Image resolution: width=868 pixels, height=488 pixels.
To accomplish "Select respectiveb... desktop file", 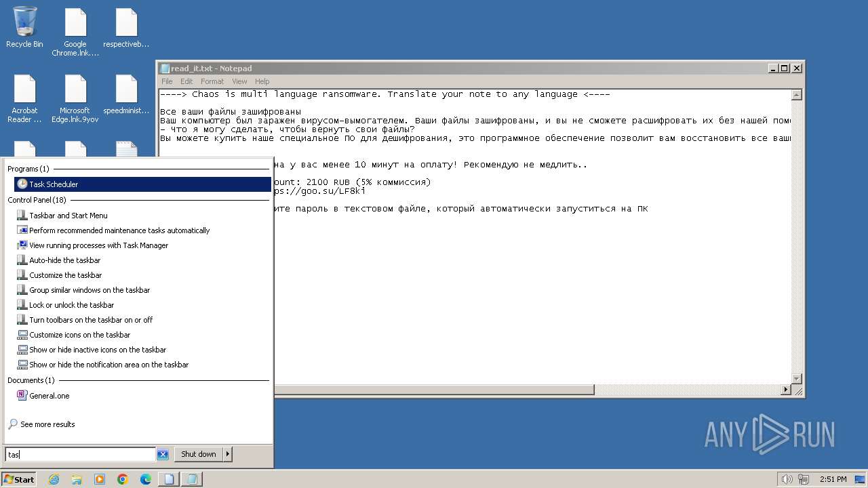I will (126, 28).
